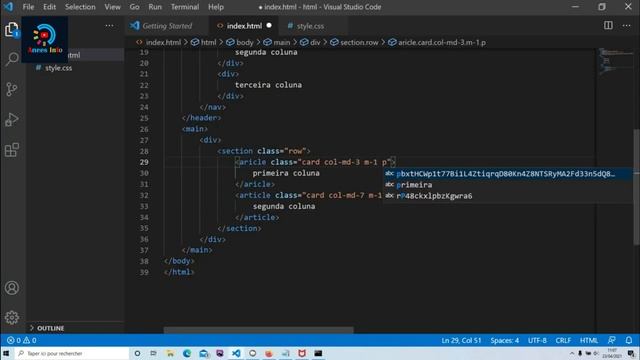The image size is (640, 360).
Task: Click the Windows Start button
Action: (6, 353)
